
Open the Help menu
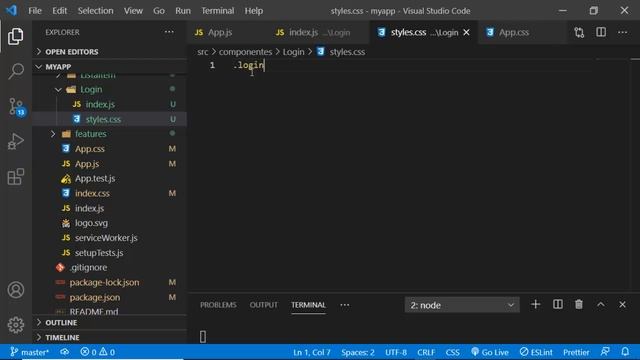point(253,11)
